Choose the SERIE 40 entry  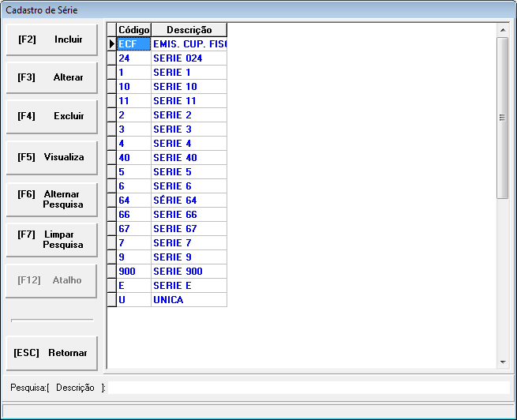(x=189, y=158)
